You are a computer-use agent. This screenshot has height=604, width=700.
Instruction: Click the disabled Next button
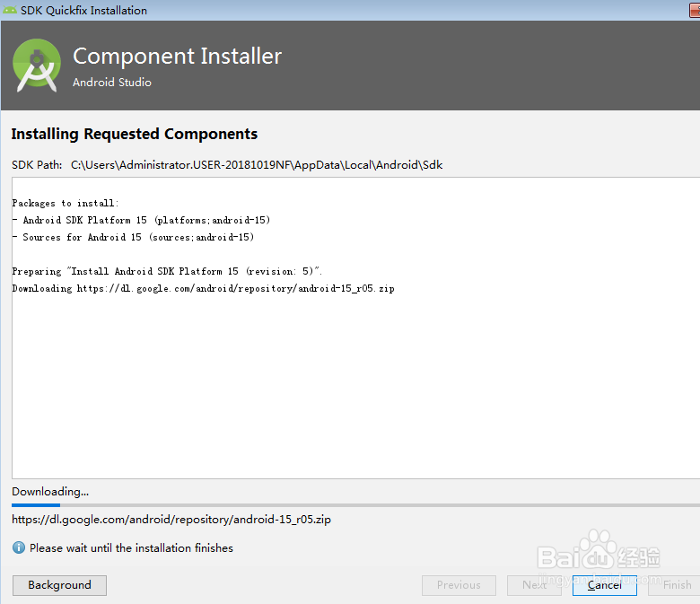point(534,585)
